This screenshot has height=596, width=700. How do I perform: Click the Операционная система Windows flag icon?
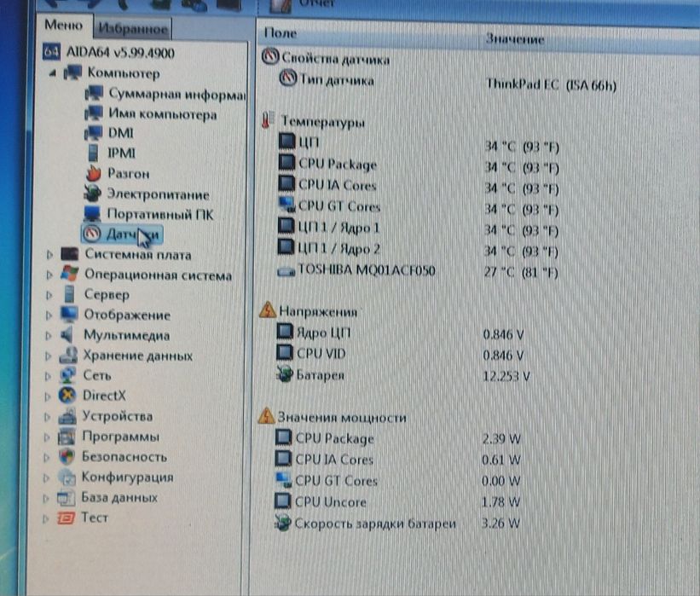(69, 274)
